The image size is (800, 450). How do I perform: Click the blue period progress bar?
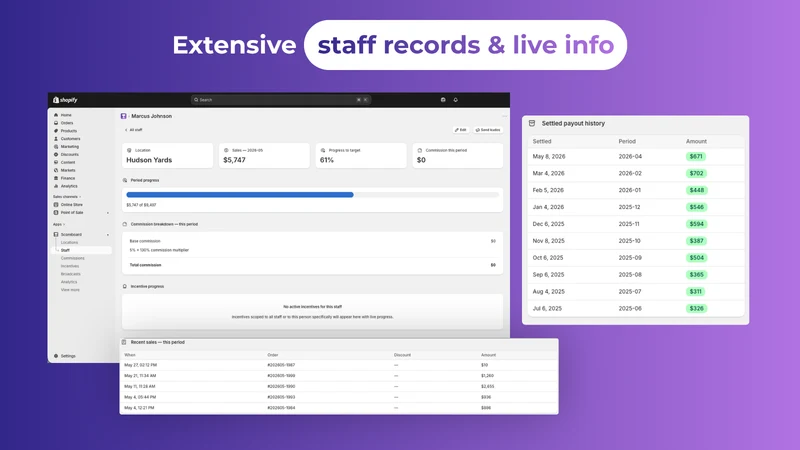click(240, 195)
